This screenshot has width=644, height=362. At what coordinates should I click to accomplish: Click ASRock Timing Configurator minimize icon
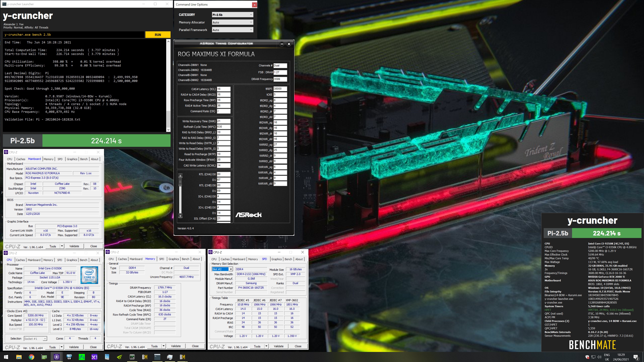tap(282, 44)
